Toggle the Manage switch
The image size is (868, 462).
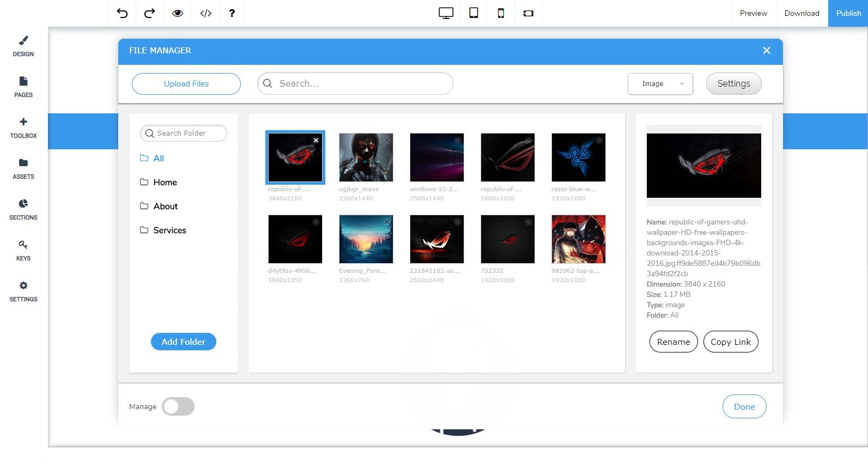click(178, 406)
